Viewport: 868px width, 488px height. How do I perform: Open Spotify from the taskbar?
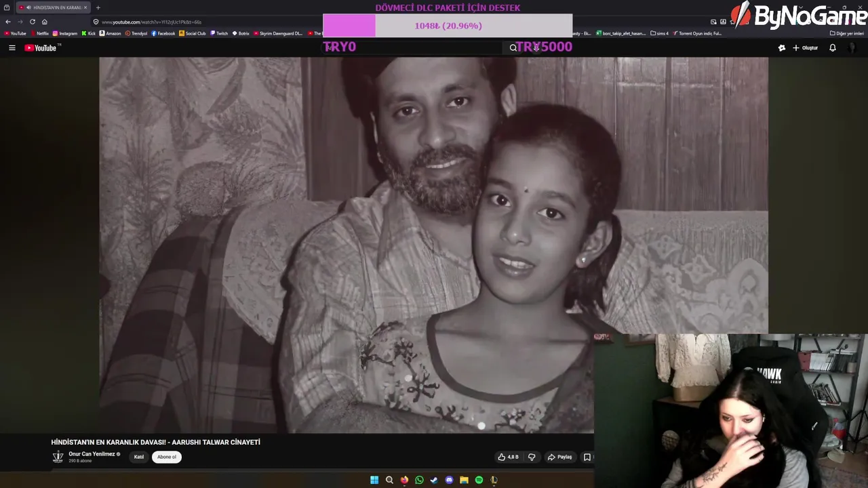click(479, 480)
